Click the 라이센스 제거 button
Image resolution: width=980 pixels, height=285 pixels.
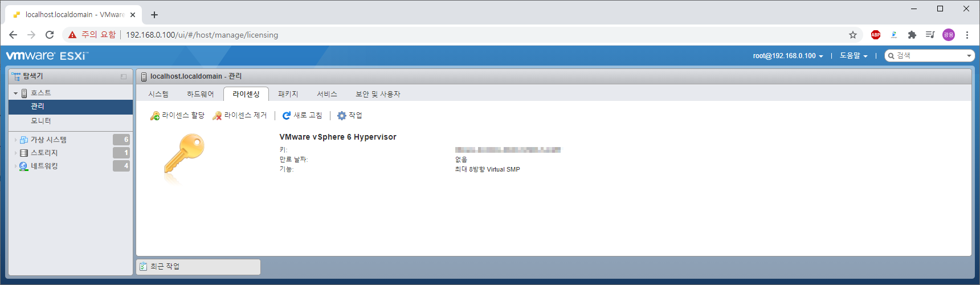(239, 116)
